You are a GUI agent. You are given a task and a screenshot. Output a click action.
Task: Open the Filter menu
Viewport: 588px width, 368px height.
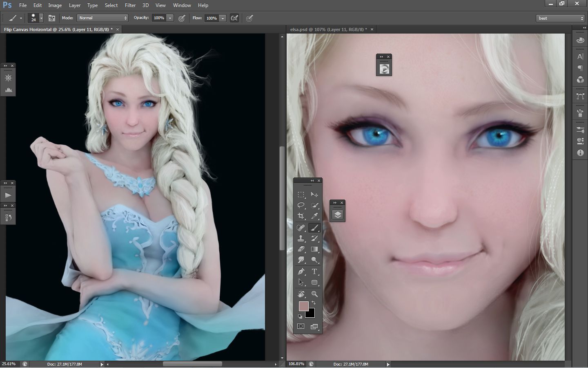(130, 5)
